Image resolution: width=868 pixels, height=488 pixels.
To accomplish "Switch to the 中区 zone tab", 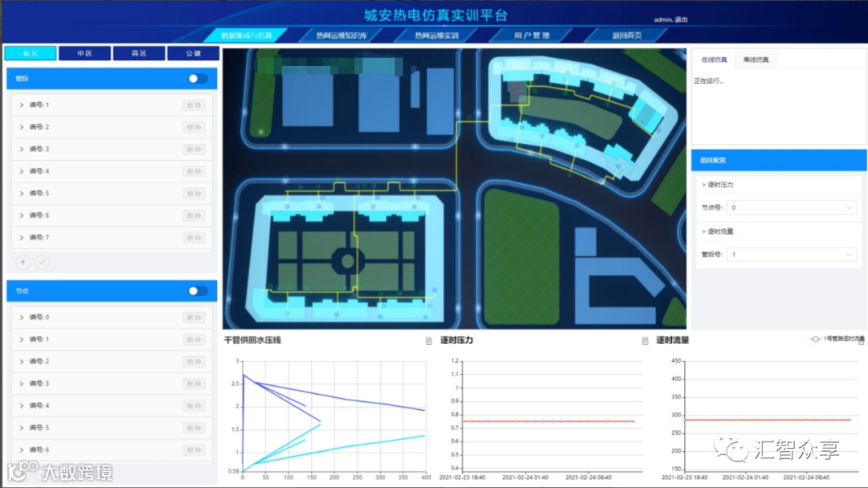I will [84, 53].
